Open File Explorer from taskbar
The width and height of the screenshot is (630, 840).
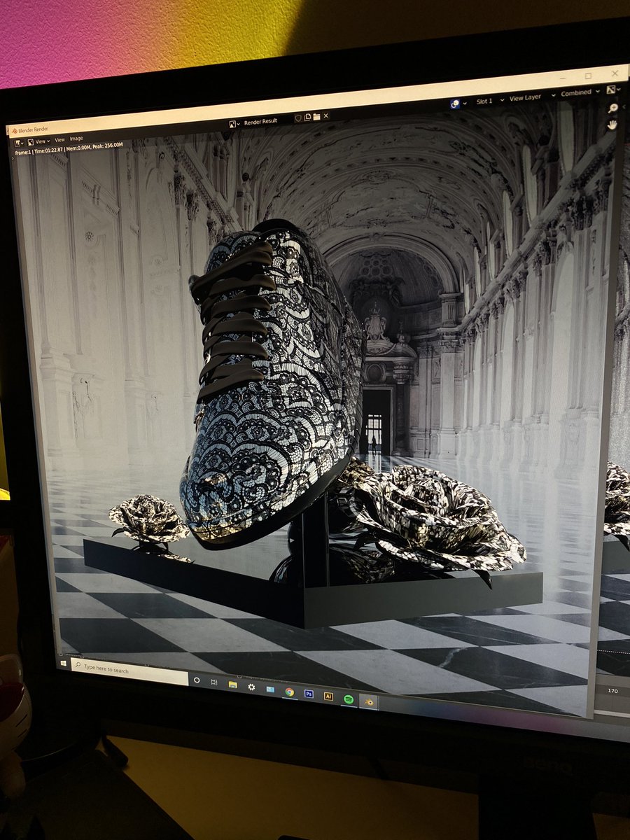point(233,684)
